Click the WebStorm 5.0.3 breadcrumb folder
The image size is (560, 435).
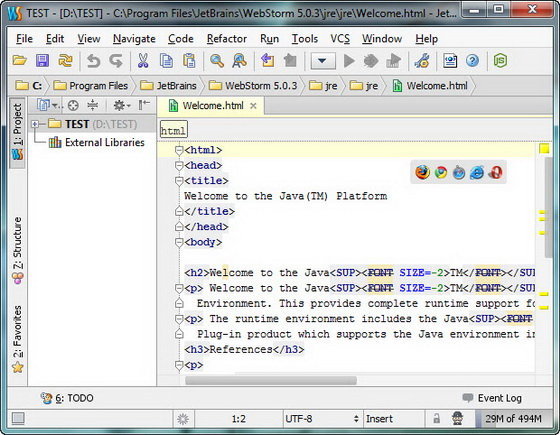[x=253, y=86]
